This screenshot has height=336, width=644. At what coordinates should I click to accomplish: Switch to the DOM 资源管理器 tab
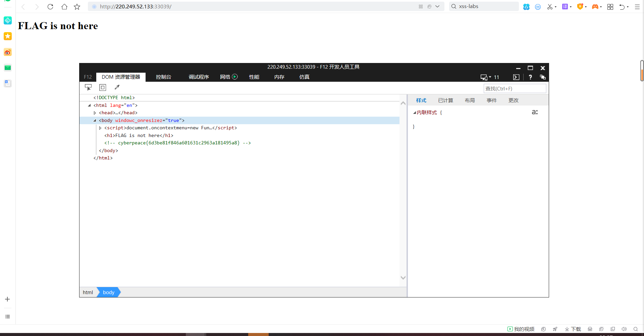pos(121,77)
